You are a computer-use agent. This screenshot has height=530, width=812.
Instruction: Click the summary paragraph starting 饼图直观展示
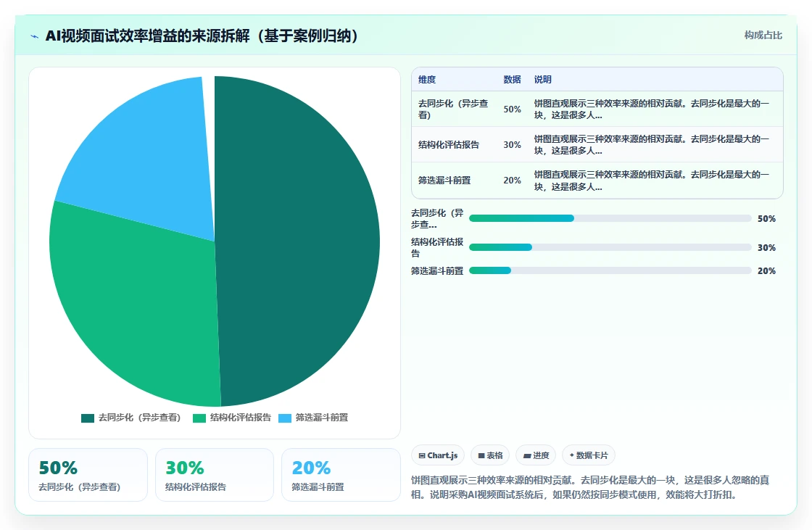coord(590,487)
